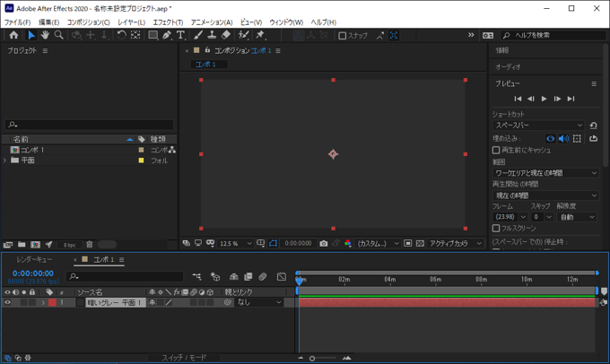Image resolution: width=610 pixels, height=364 pixels.
Task: Check フルスクリーン option
Action: click(496, 229)
